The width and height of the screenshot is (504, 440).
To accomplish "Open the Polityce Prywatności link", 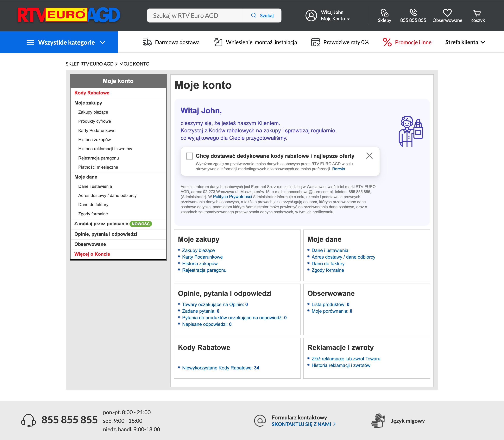I will (x=233, y=196).
